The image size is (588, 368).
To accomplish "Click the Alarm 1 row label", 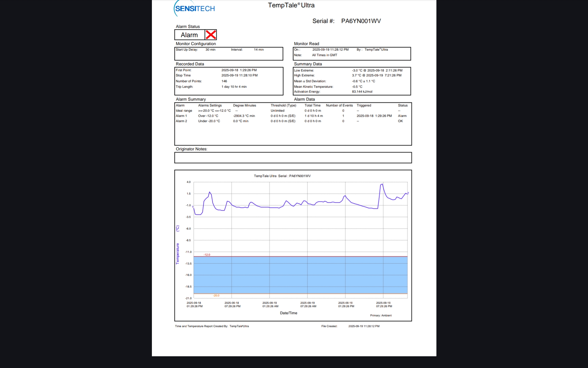I will 181,116.
